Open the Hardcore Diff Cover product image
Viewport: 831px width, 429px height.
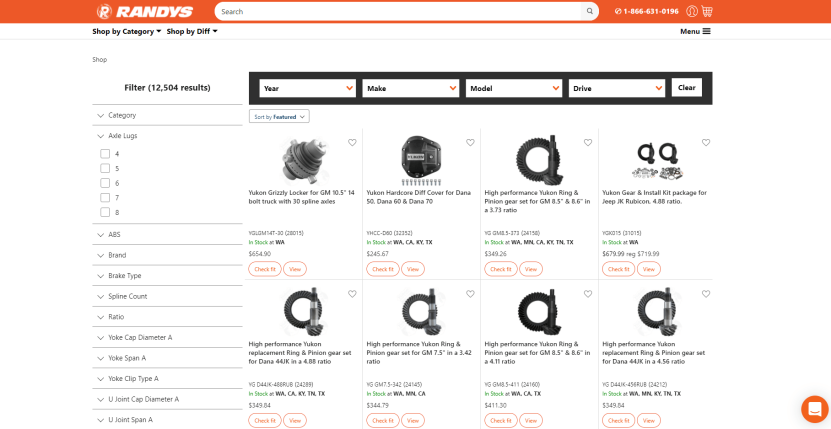421,160
